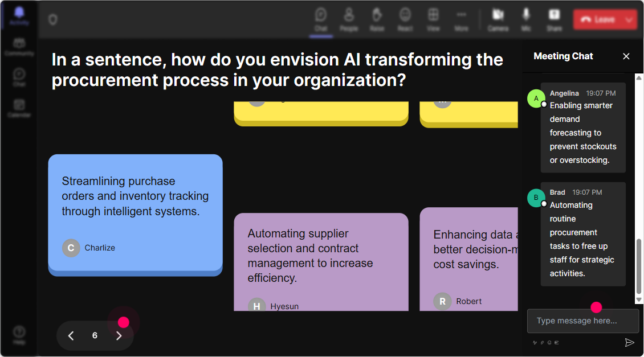Screen dimensions: 644x357
Task: Open the Community section in the left sidebar
Action: click(x=19, y=47)
